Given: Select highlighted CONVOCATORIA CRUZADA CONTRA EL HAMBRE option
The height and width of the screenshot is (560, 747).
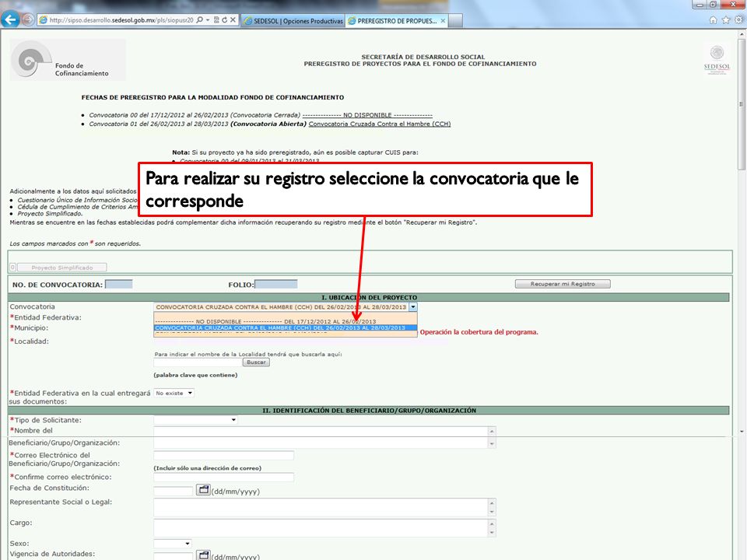Looking at the screenshot, I should (286, 327).
